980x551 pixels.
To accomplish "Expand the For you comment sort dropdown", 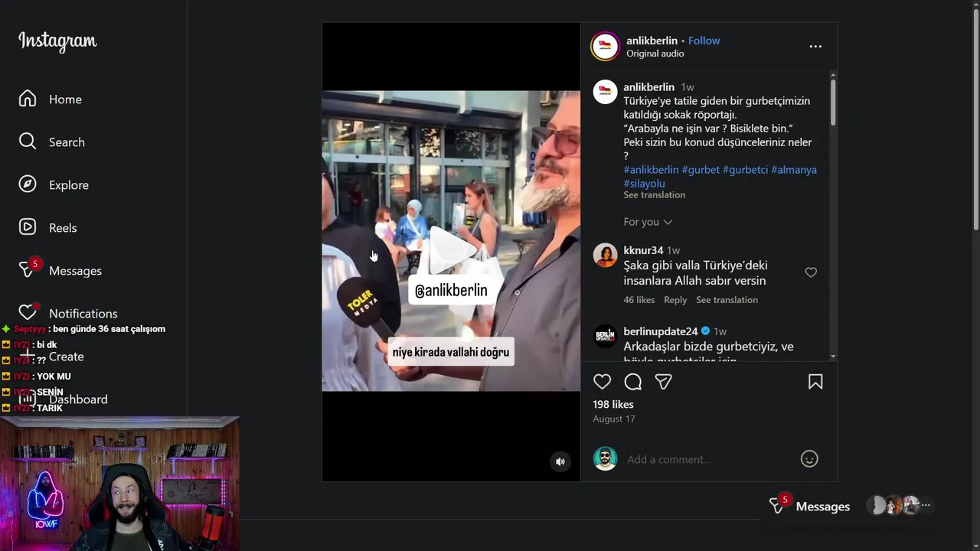I will click(648, 222).
